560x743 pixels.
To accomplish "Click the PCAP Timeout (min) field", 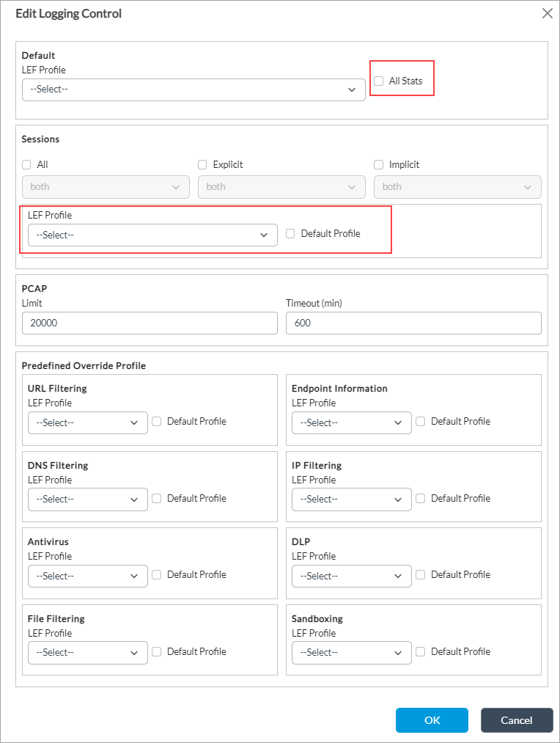I will (x=413, y=323).
